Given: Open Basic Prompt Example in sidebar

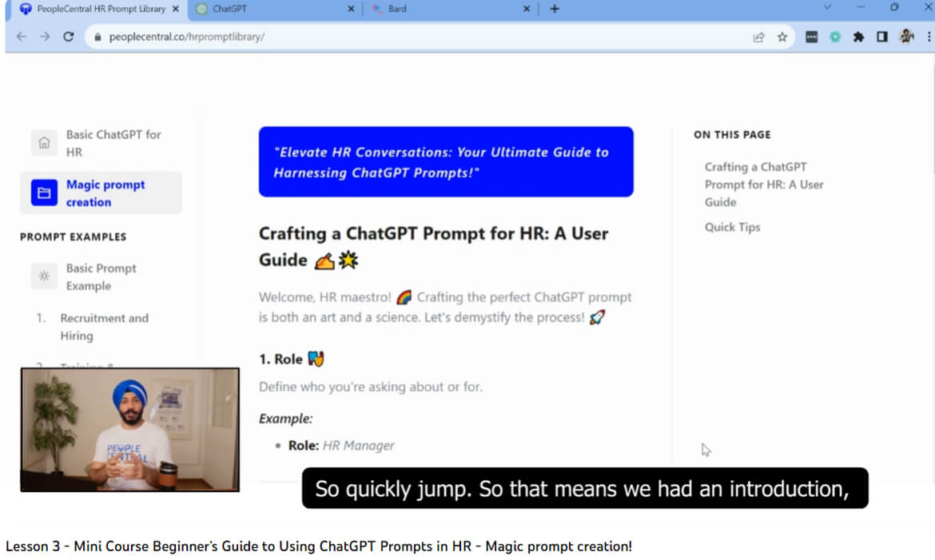Looking at the screenshot, I should (101, 276).
